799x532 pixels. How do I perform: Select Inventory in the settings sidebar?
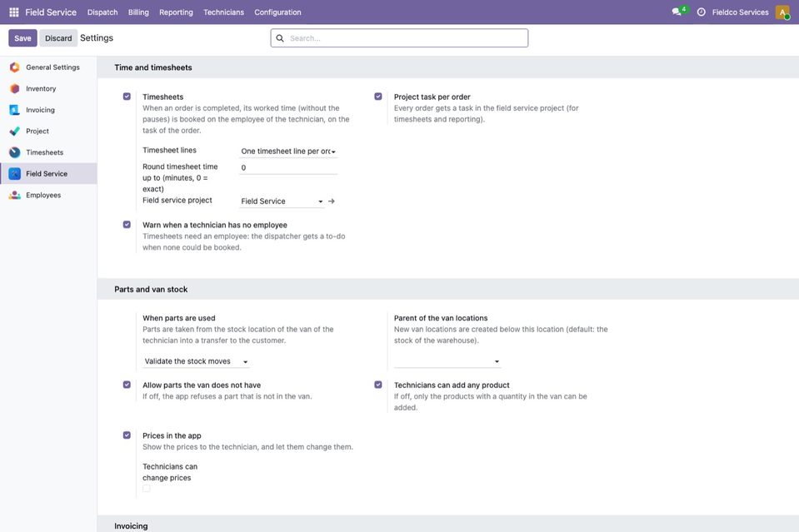pyautogui.click(x=48, y=88)
